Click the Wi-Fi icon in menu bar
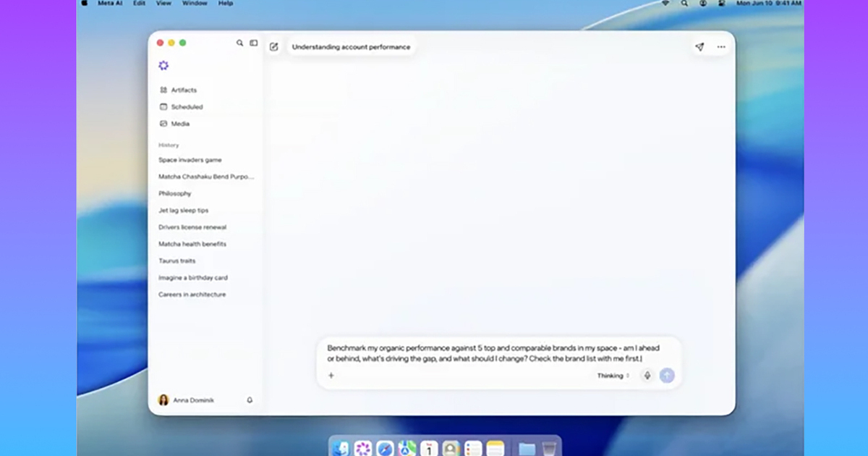868x456 pixels. coord(665,4)
